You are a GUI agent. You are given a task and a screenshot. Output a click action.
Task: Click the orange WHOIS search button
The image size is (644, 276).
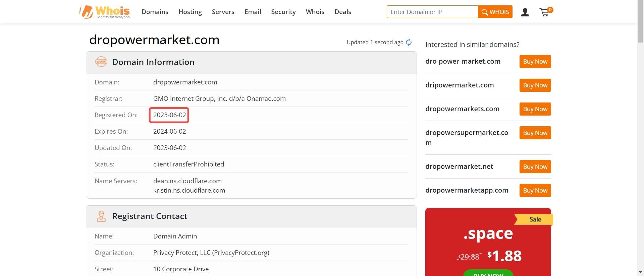pyautogui.click(x=495, y=12)
